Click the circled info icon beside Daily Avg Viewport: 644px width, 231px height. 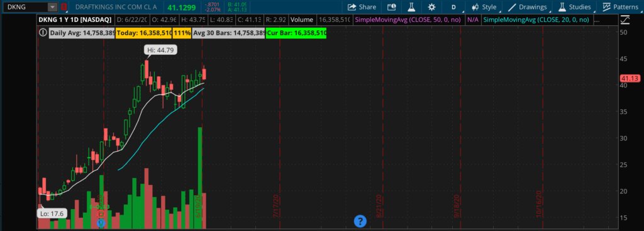pyautogui.click(x=43, y=33)
